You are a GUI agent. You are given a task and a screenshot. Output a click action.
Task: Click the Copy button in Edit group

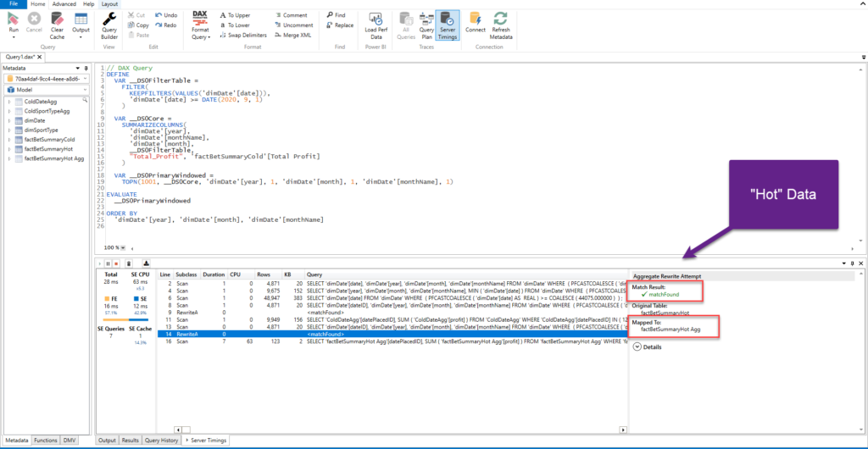tap(138, 25)
